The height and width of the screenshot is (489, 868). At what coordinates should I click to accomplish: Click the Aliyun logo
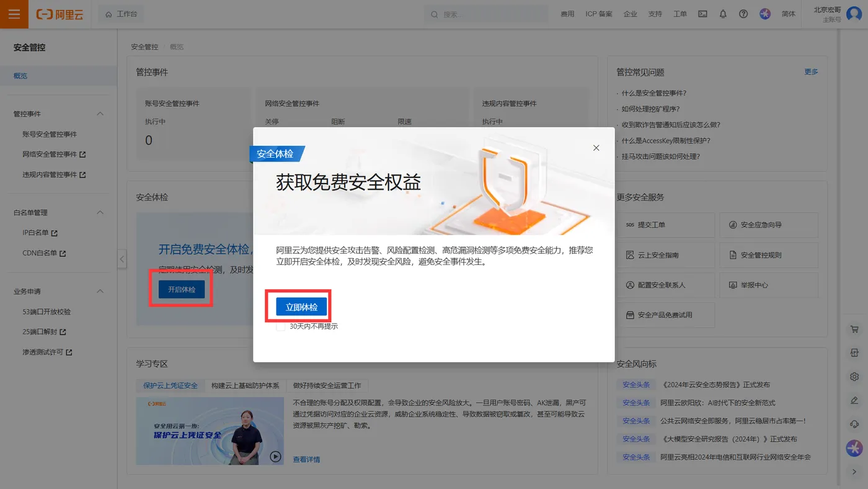[60, 14]
